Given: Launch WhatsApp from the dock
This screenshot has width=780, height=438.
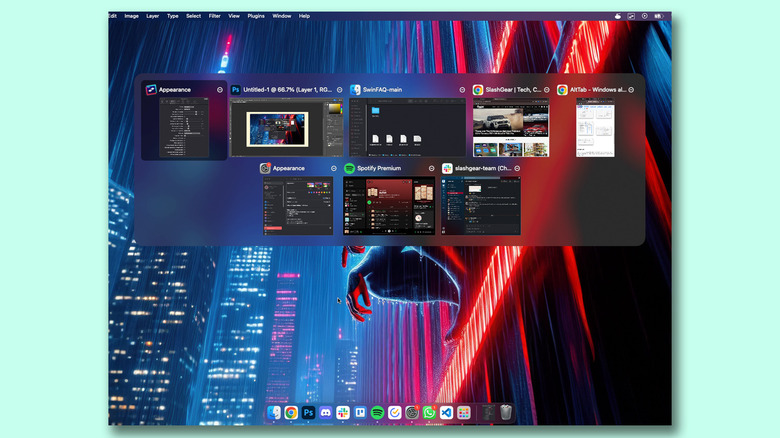Looking at the screenshot, I should point(429,412).
